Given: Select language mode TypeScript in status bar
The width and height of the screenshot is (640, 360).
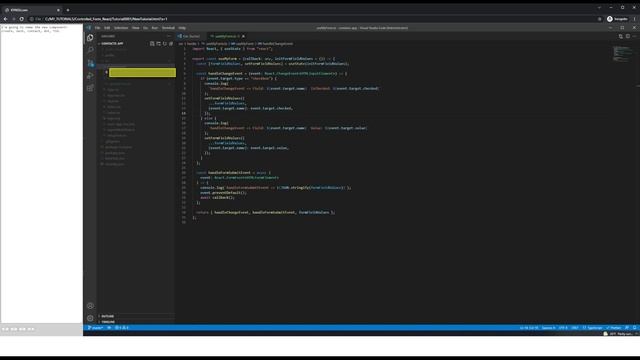Looking at the screenshot, I should (x=593, y=328).
